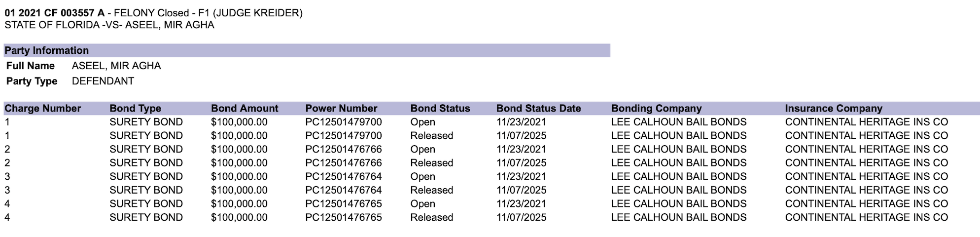This screenshot has width=980, height=237.
Task: Click the Full Name label
Action: tap(31, 66)
